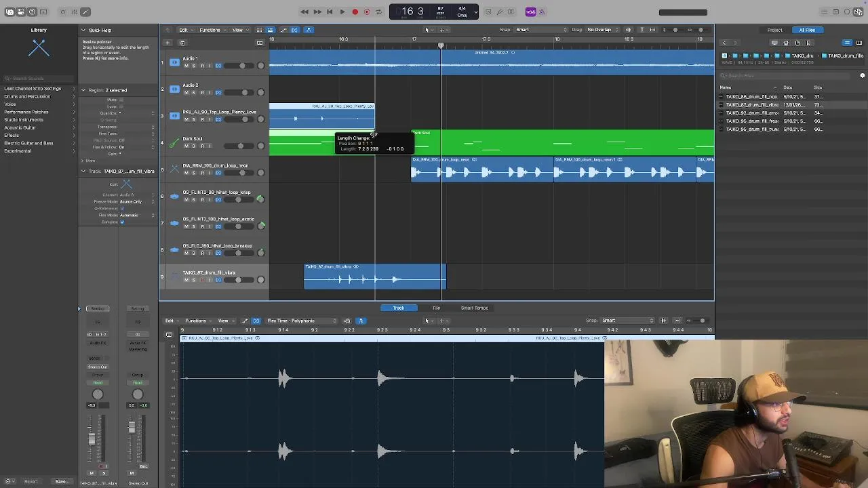Toggle the Global Tracks button
This screenshot has height=488, width=868.
tap(260, 43)
